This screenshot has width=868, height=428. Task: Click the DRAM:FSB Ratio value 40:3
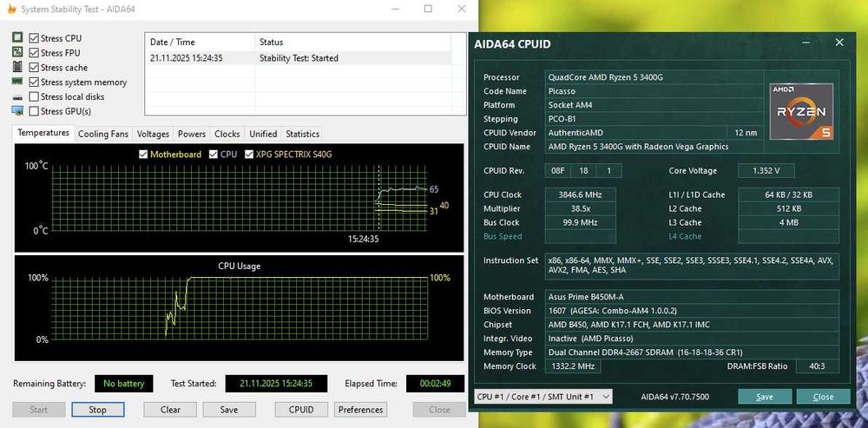817,366
